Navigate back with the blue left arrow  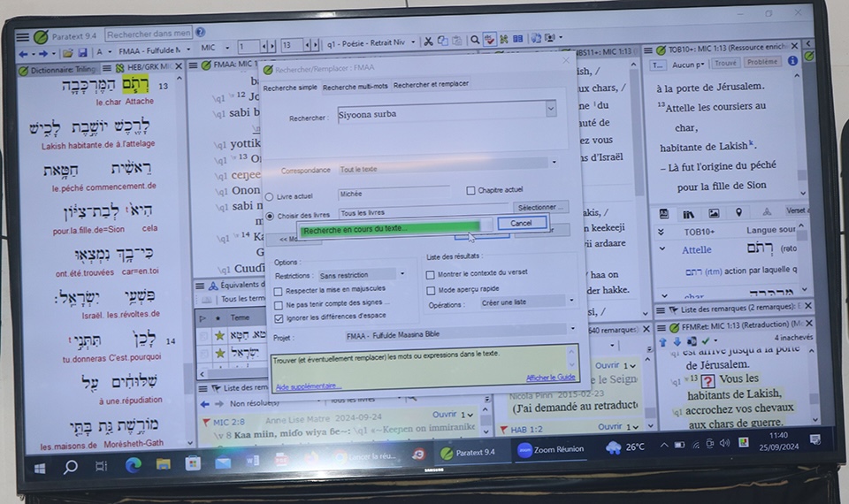point(23,54)
